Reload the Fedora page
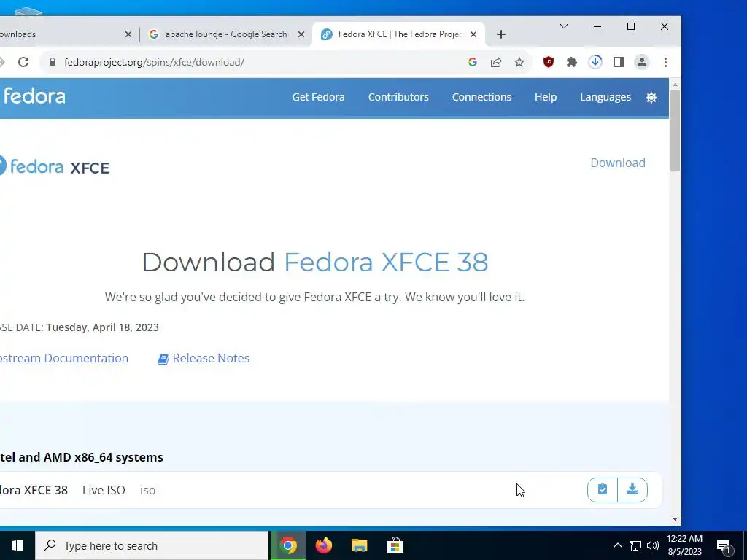Image resolution: width=747 pixels, height=560 pixels. (23, 62)
